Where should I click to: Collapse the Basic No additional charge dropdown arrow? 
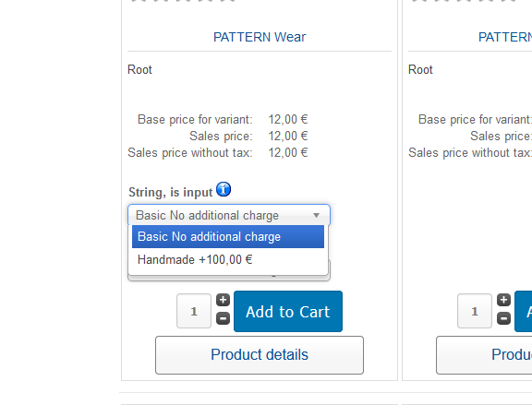click(x=316, y=215)
